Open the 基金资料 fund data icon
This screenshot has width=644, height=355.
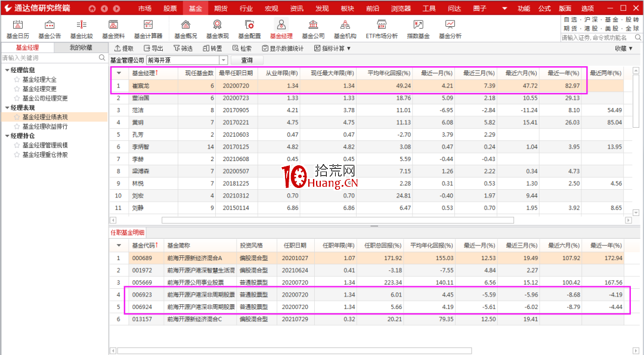(113, 29)
